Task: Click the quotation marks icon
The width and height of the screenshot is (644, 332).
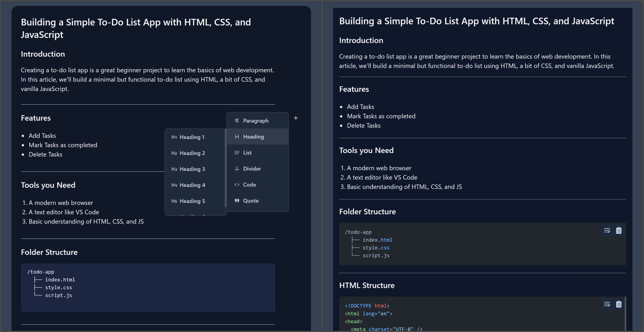Action: click(x=237, y=201)
